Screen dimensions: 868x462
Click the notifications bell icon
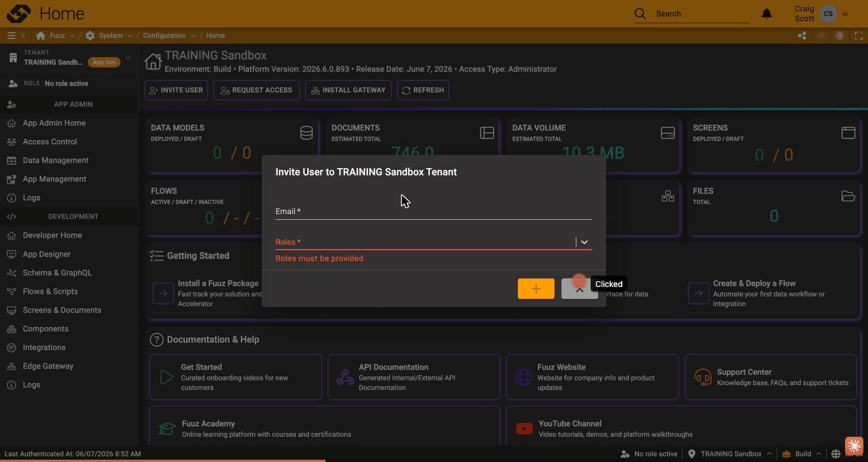[x=766, y=13]
